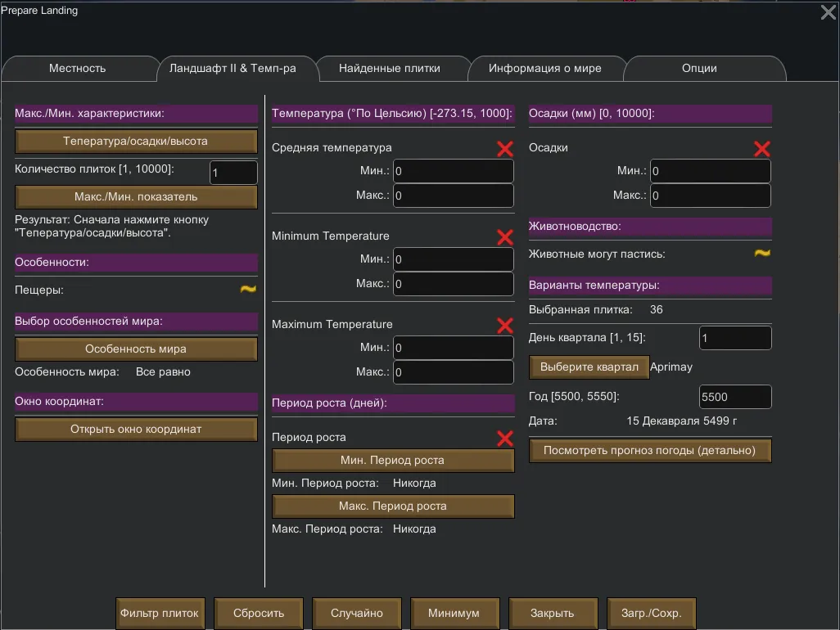
Task: Go to the Информация о мире tab
Action: [x=545, y=69]
